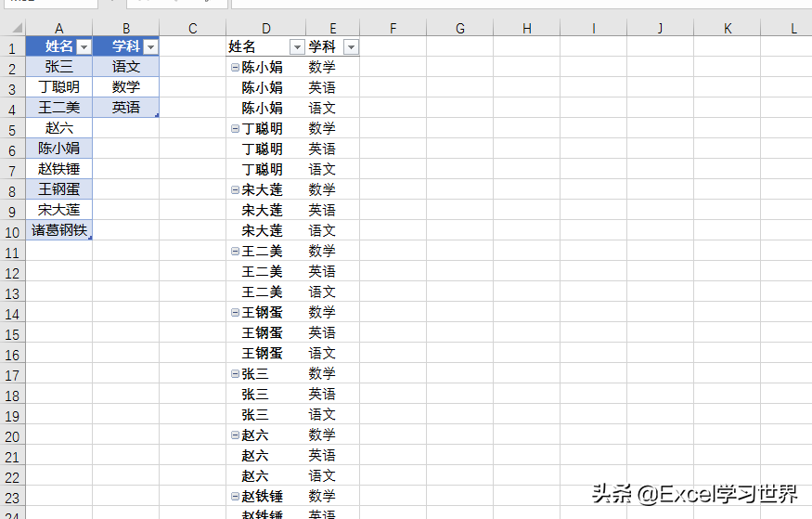This screenshot has width=812, height=519.
Task: Click cell E2 数学 beside 陈小娟
Action: tap(332, 68)
